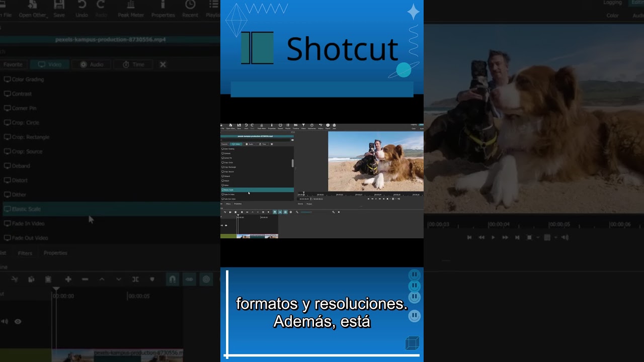
Task: Switch to the Source tab in the center screenshot
Action: click(x=300, y=204)
